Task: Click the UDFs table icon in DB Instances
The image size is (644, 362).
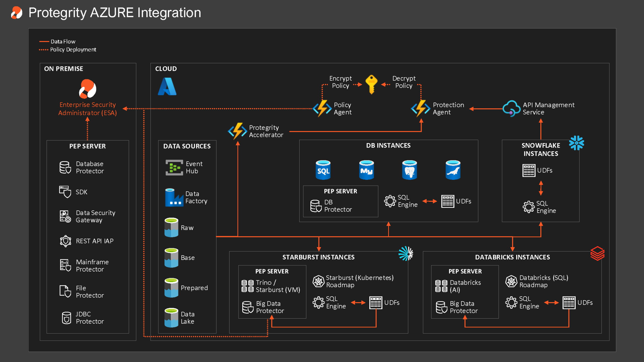Action: click(x=448, y=201)
